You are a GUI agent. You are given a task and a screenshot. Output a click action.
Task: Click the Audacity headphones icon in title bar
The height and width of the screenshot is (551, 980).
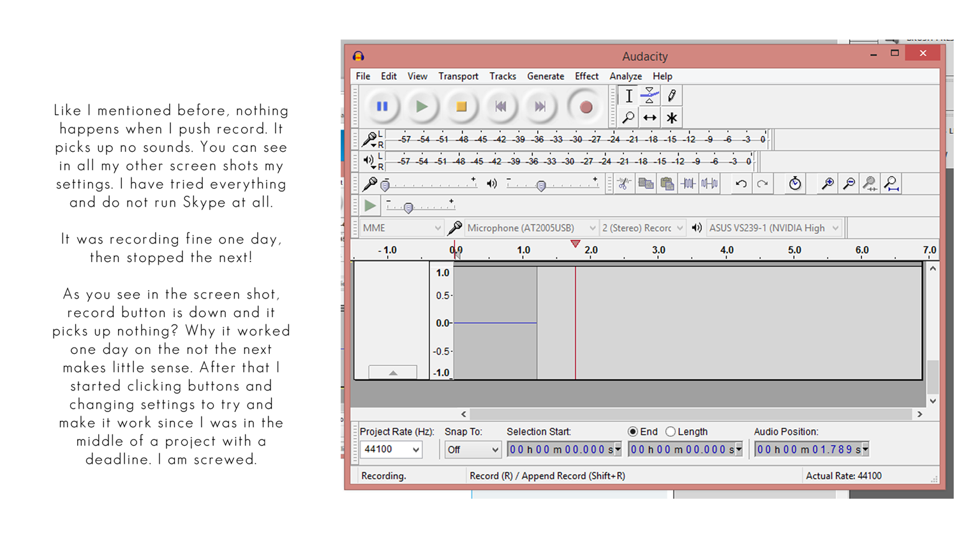[x=359, y=56]
